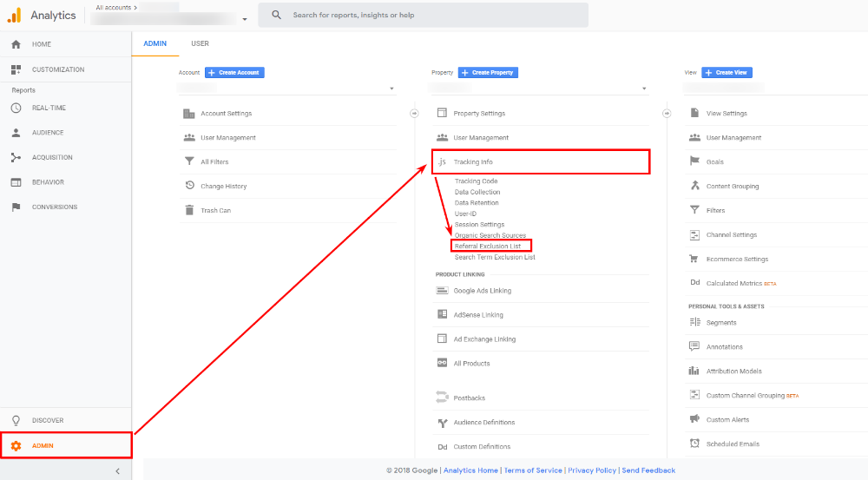Open Custom Definitions in Property column
The image size is (868, 480).
(x=482, y=447)
